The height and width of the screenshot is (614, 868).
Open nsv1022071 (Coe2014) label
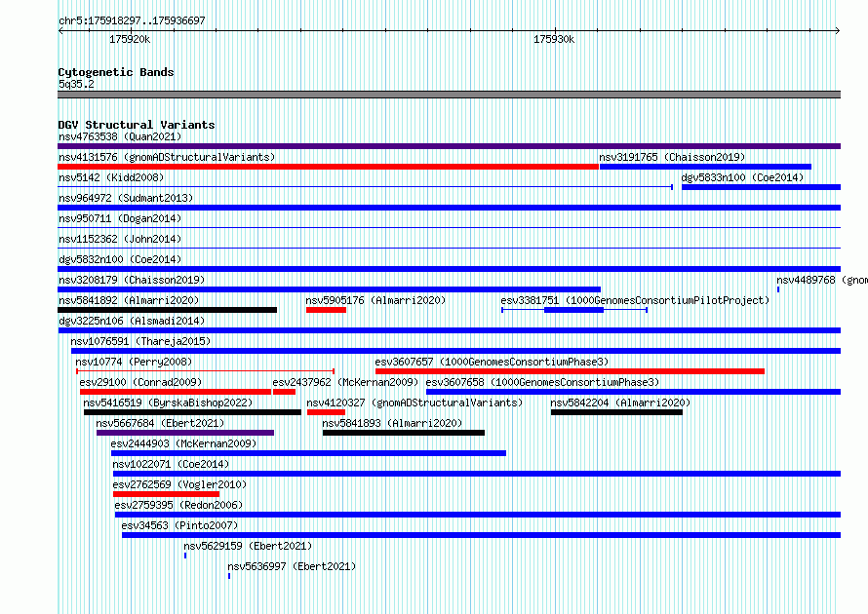(171, 464)
